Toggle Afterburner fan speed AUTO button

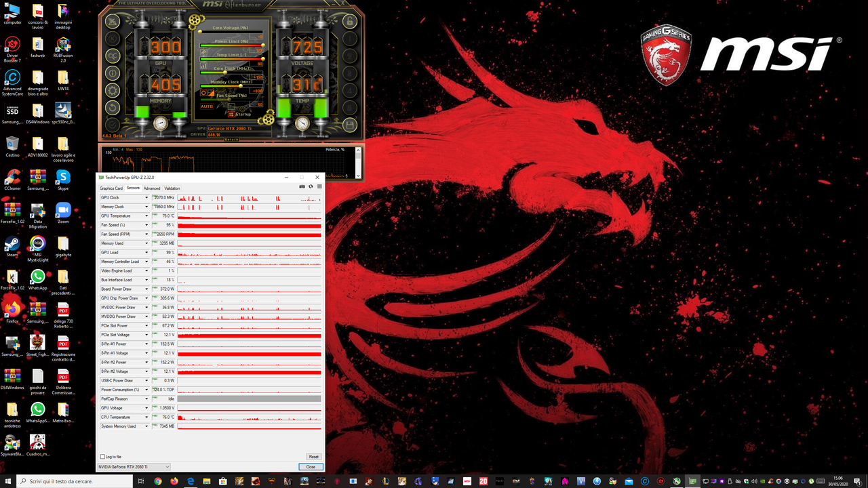pos(207,106)
